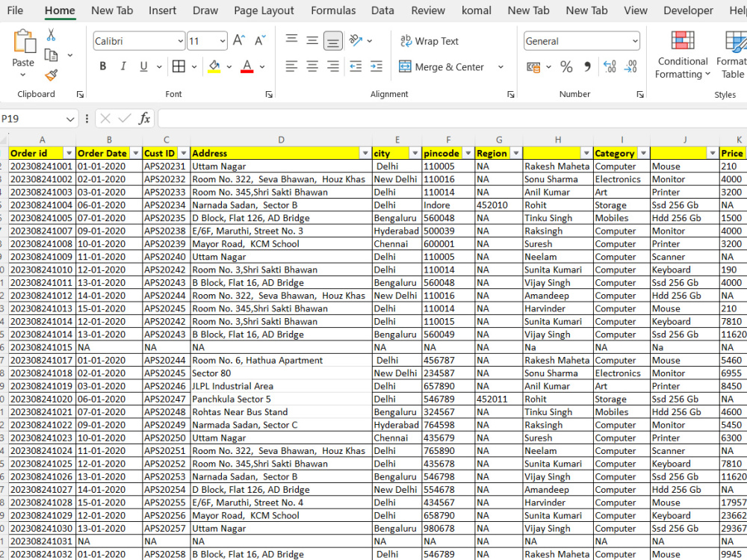Align text right in cell
This screenshot has height=560, width=747.
(332, 66)
